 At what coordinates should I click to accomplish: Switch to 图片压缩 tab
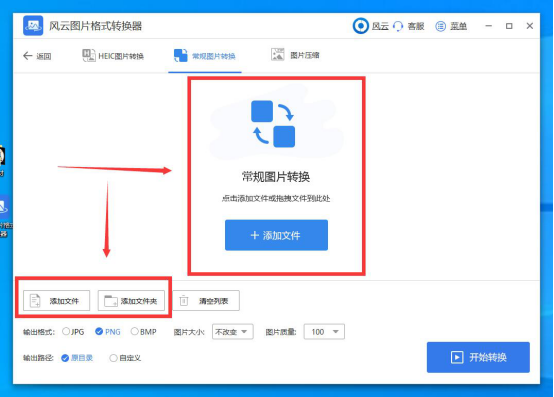pos(295,55)
